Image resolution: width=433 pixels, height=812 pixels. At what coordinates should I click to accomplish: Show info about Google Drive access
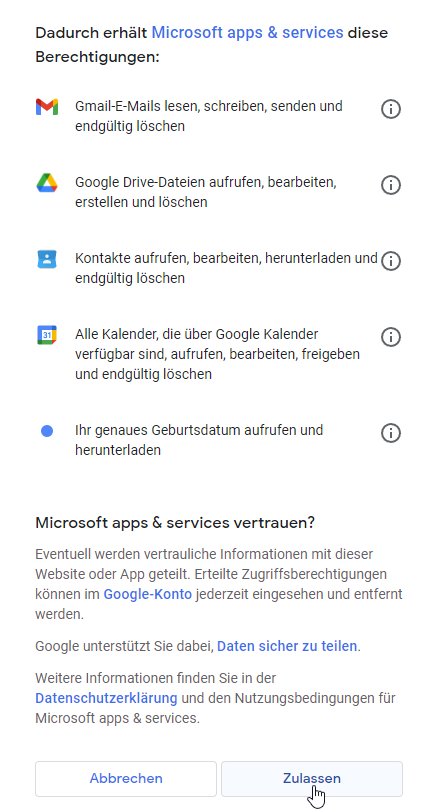(391, 185)
